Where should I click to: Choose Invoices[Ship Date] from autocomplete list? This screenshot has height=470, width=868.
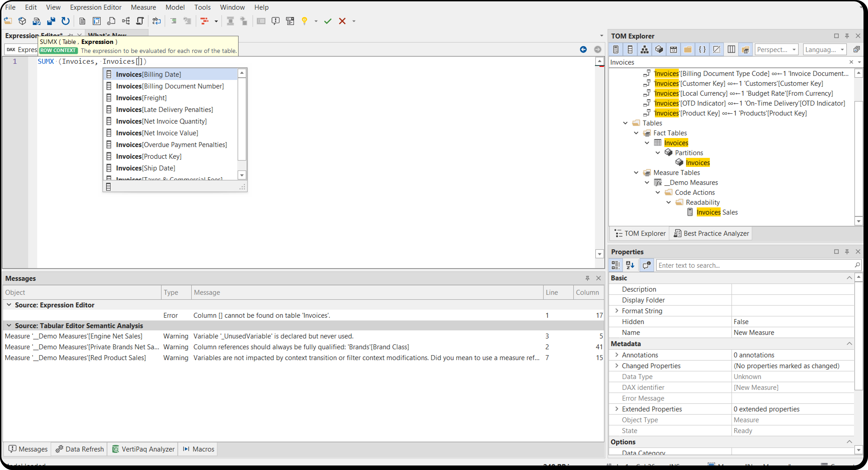(171, 168)
